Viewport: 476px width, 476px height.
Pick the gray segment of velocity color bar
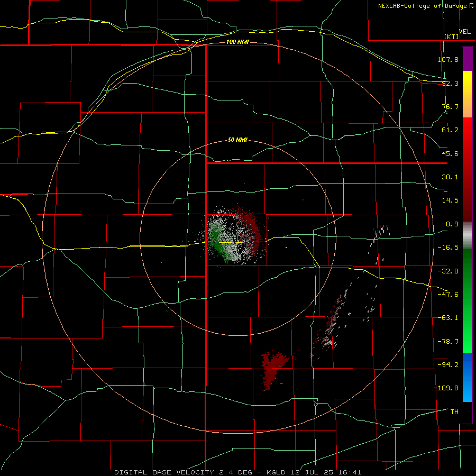point(467,235)
